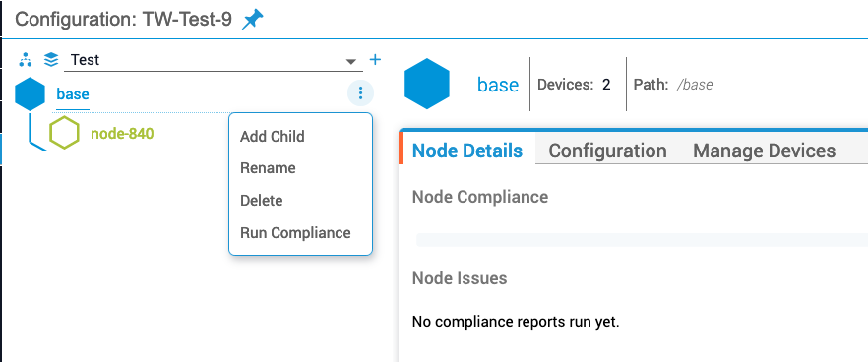Choose Delete from the context menu

[x=262, y=201]
